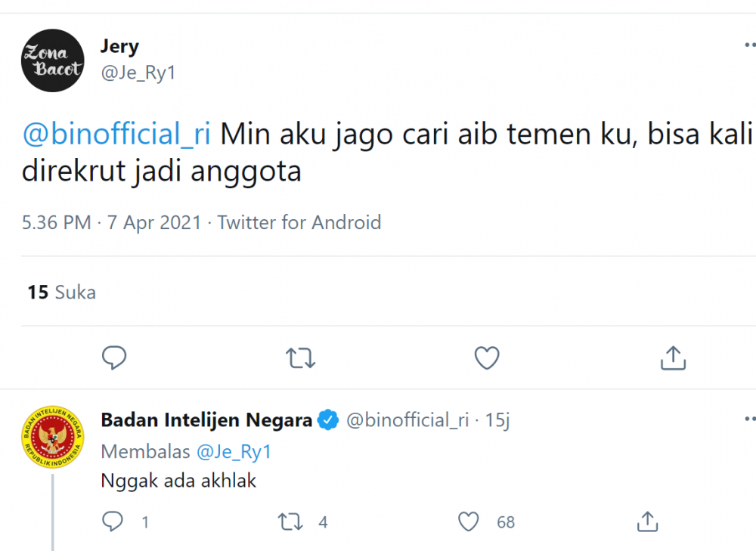Open more options on BIN reply
Screen dimensions: 756x551
click(748, 418)
